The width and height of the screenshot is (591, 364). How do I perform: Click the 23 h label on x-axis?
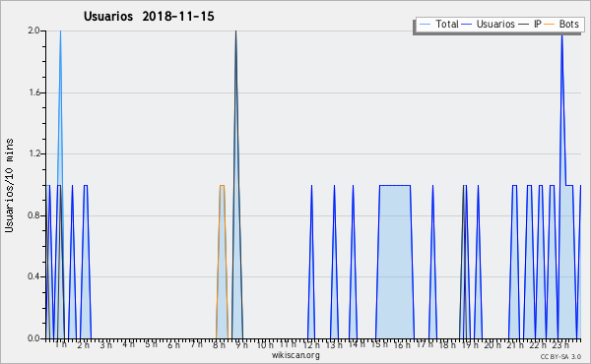560,344
